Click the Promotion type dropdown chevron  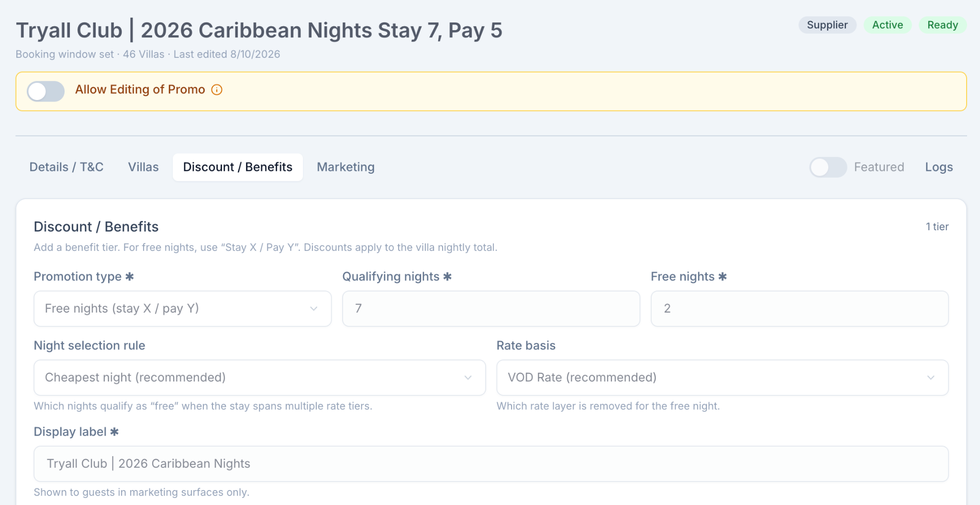pos(314,309)
